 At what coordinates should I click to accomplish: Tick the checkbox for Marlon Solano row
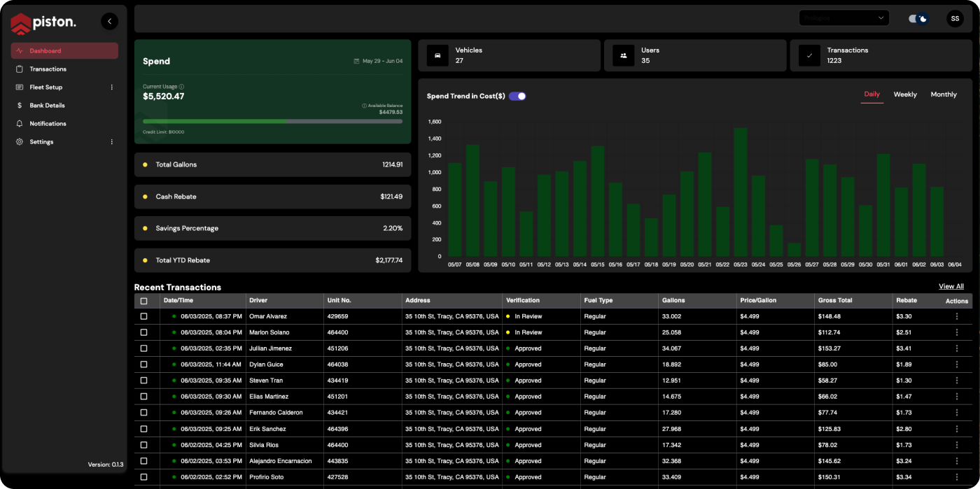pyautogui.click(x=144, y=332)
